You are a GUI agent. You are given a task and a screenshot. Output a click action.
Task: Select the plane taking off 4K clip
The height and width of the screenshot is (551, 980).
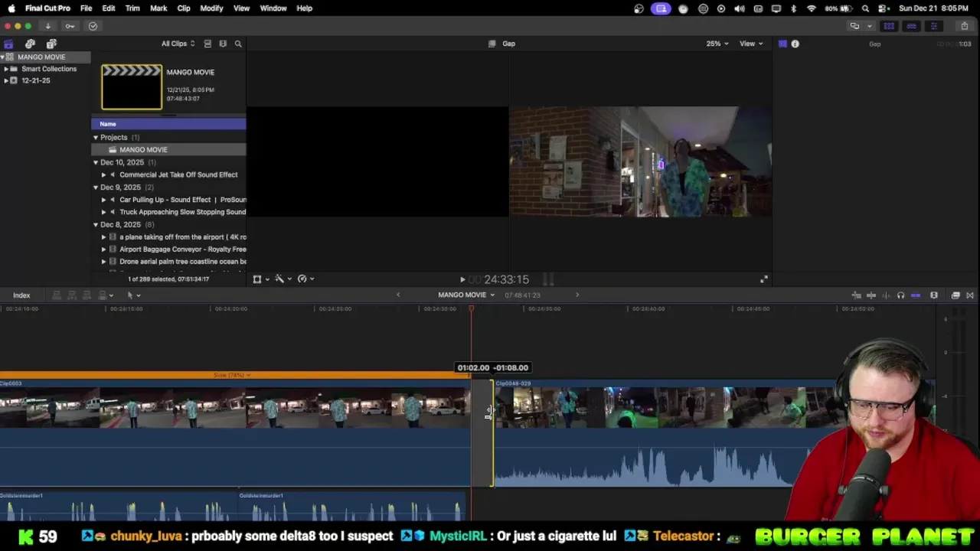click(x=182, y=237)
